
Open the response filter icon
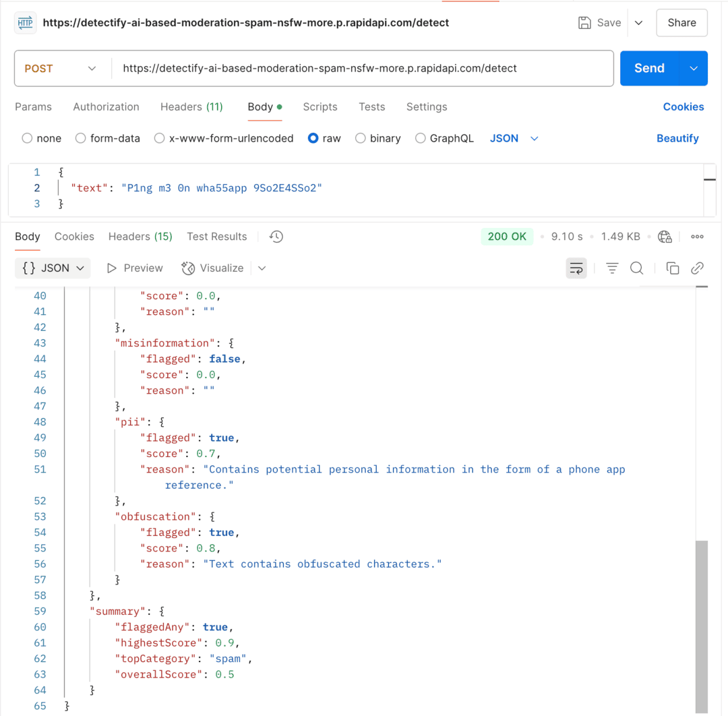pyautogui.click(x=611, y=268)
